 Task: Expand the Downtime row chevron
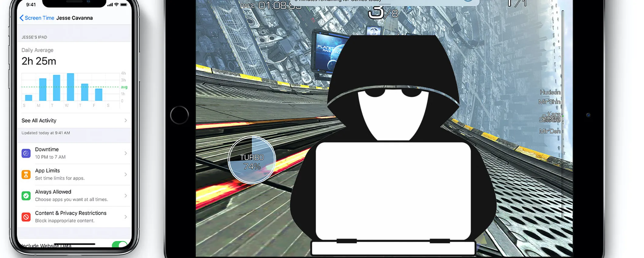pos(125,153)
